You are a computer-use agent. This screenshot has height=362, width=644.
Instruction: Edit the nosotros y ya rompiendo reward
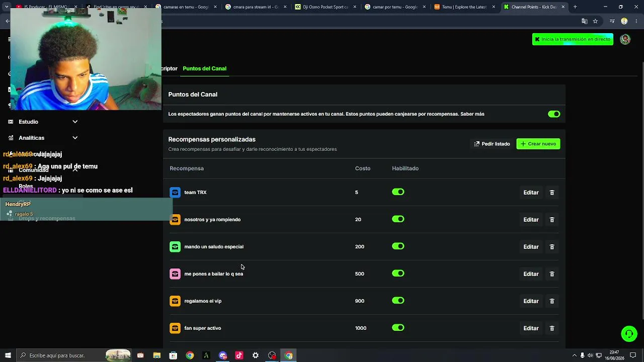pos(531,220)
